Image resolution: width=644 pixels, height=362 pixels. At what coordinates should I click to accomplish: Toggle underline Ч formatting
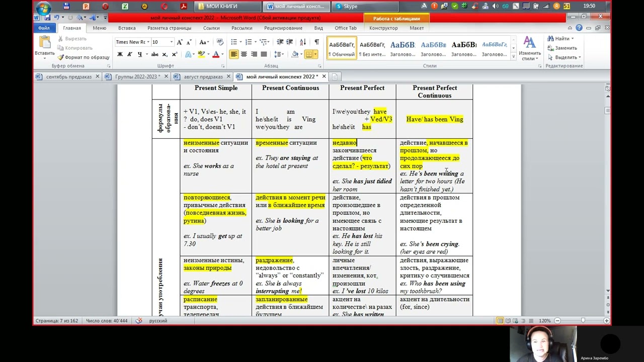coord(139,54)
